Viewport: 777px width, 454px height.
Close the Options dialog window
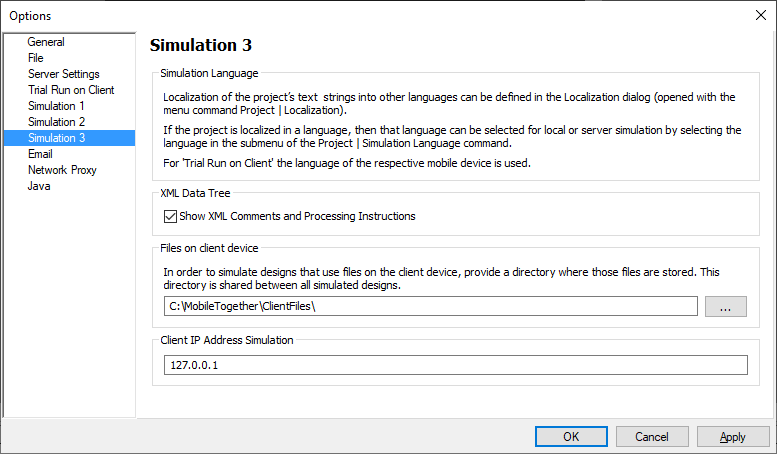tap(756, 15)
